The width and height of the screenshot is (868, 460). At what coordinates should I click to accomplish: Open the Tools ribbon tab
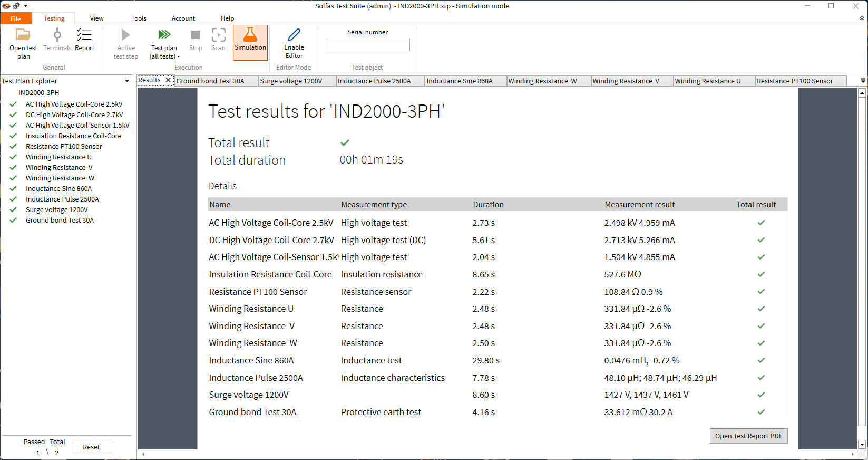139,18
